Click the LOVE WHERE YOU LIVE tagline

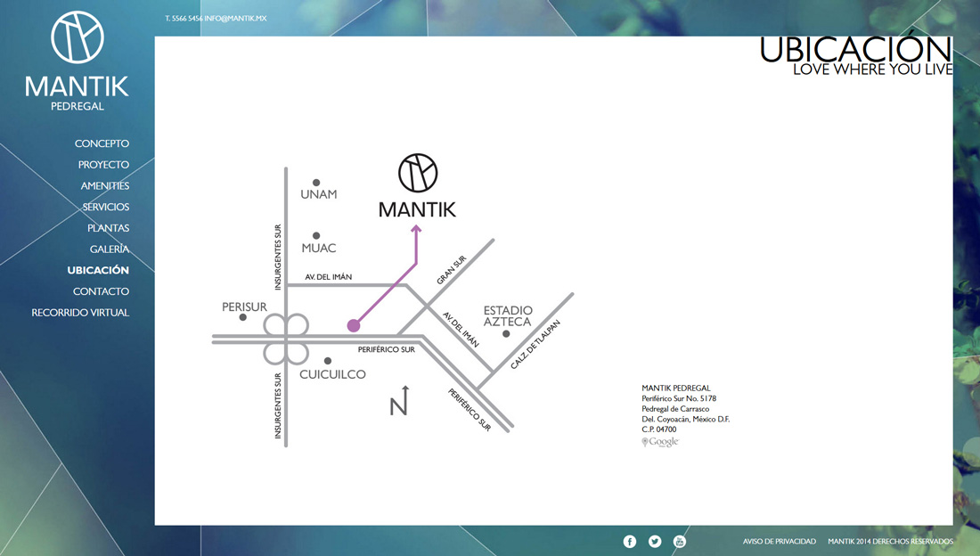click(x=873, y=69)
